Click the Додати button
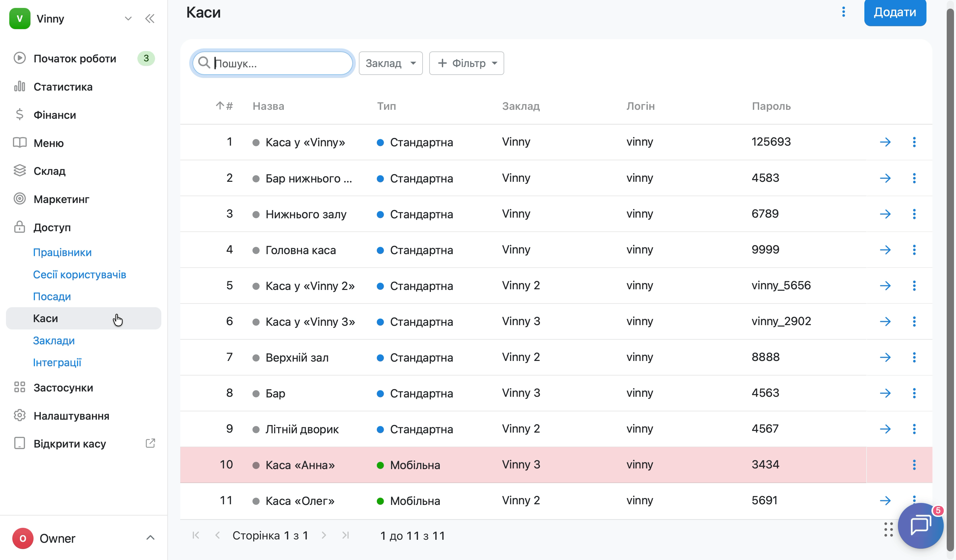Image resolution: width=956 pixels, height=560 pixels. point(895,12)
